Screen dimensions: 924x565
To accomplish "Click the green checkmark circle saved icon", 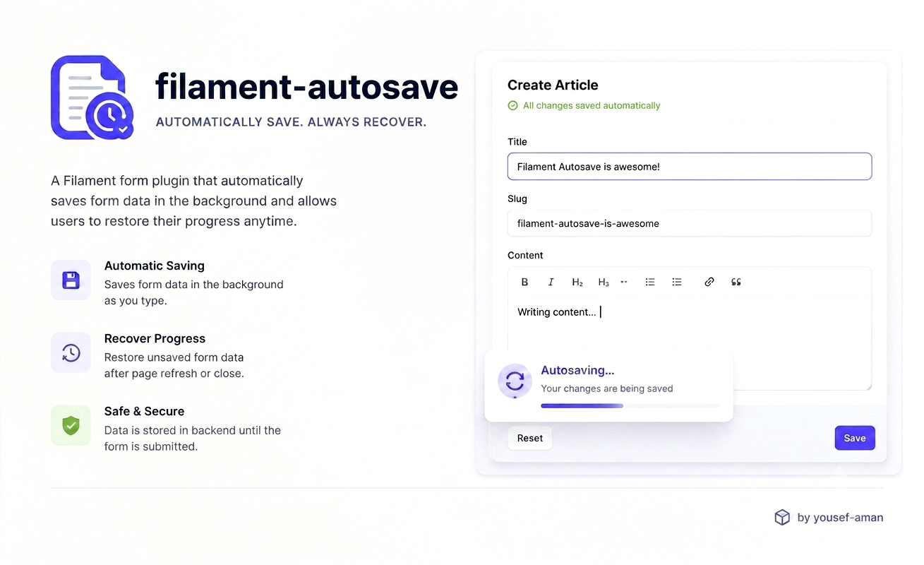I will point(512,105).
